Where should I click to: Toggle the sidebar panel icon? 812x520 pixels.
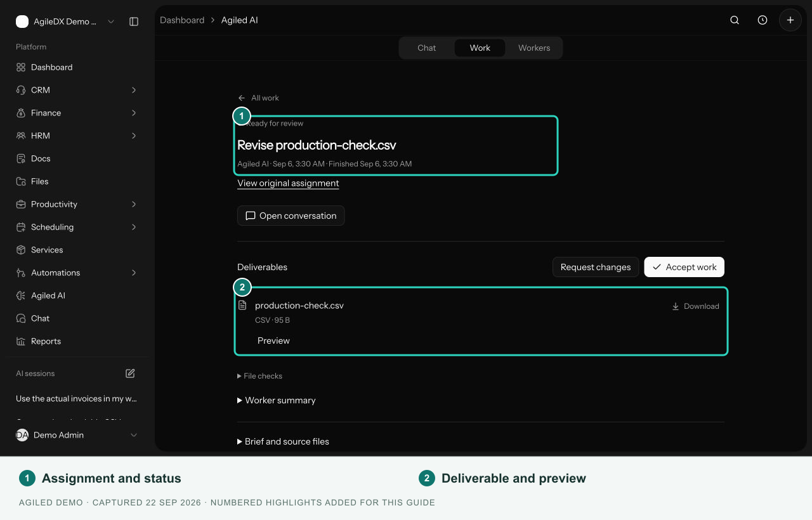point(134,22)
